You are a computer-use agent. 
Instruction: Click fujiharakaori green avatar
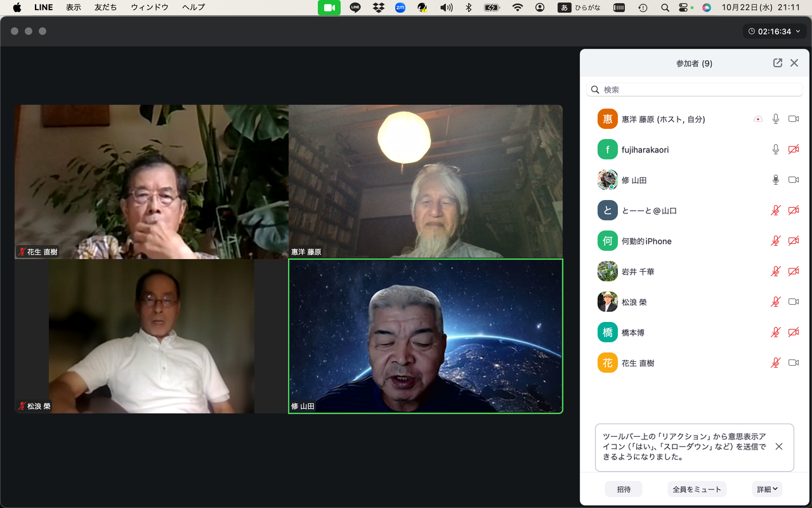pos(608,149)
